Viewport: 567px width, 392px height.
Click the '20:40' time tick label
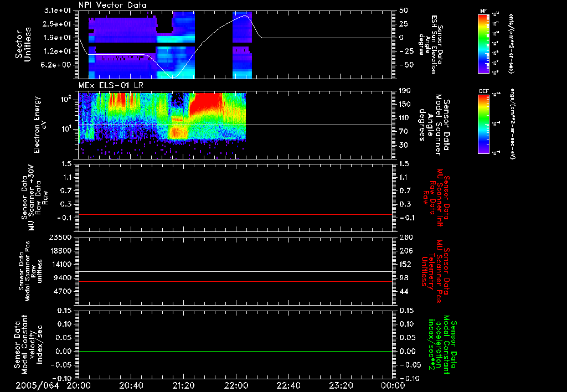[x=131, y=386]
